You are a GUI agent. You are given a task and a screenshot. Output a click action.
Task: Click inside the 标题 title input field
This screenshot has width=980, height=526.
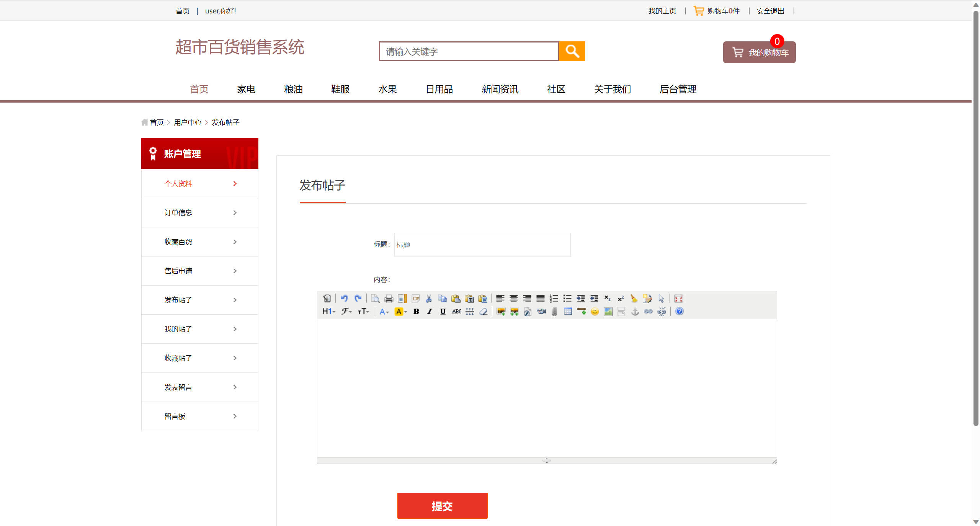[x=482, y=245]
